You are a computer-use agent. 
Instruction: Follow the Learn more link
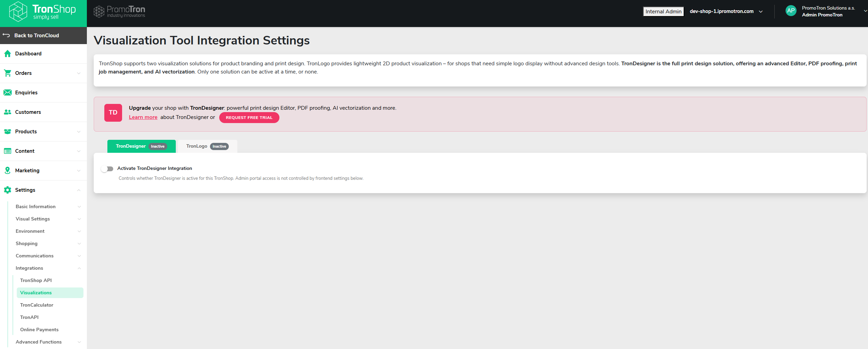click(143, 117)
